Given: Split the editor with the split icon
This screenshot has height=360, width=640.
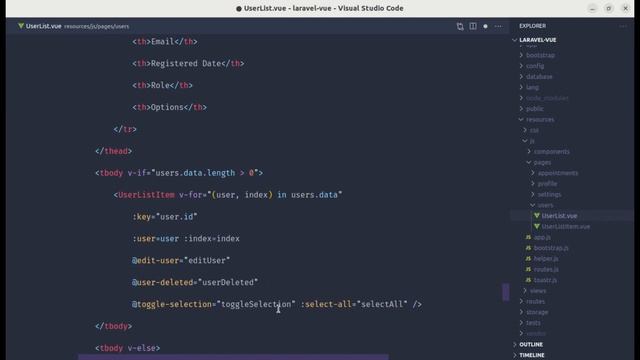Looking at the screenshot, I should 473,26.
